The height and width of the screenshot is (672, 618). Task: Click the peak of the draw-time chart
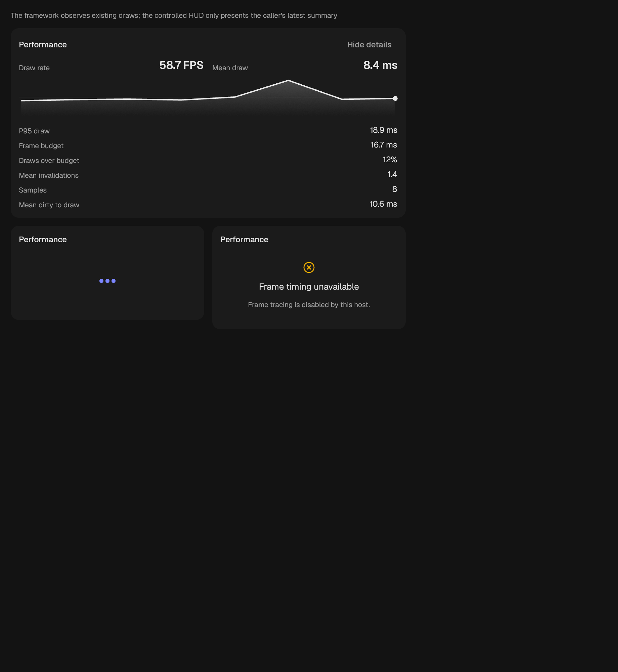[288, 81]
